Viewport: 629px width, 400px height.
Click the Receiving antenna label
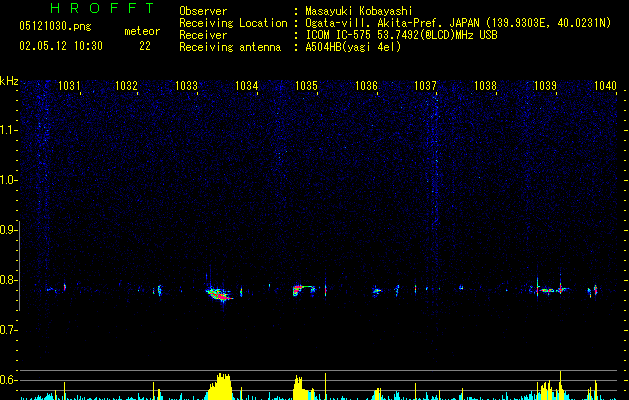230,47
